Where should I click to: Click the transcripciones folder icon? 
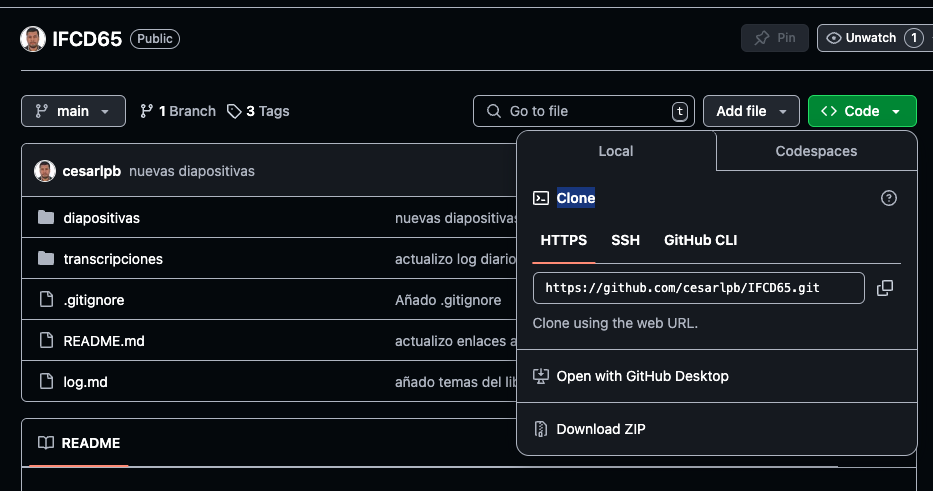click(x=46, y=258)
